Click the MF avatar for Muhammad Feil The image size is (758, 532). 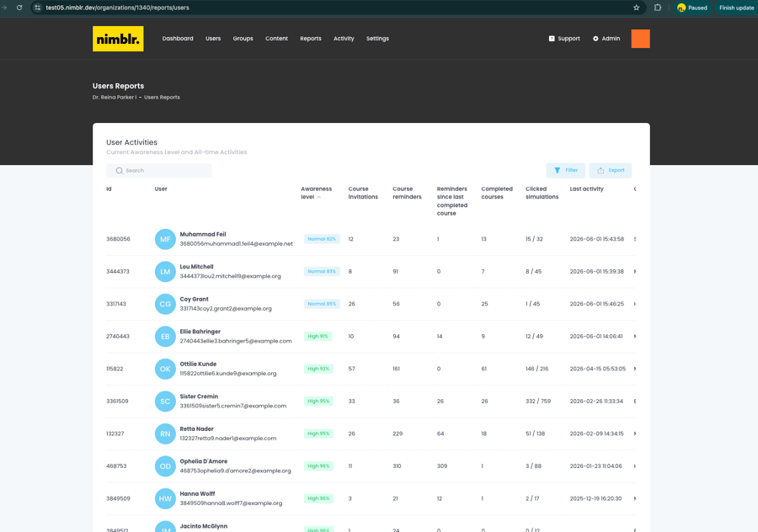pyautogui.click(x=165, y=239)
